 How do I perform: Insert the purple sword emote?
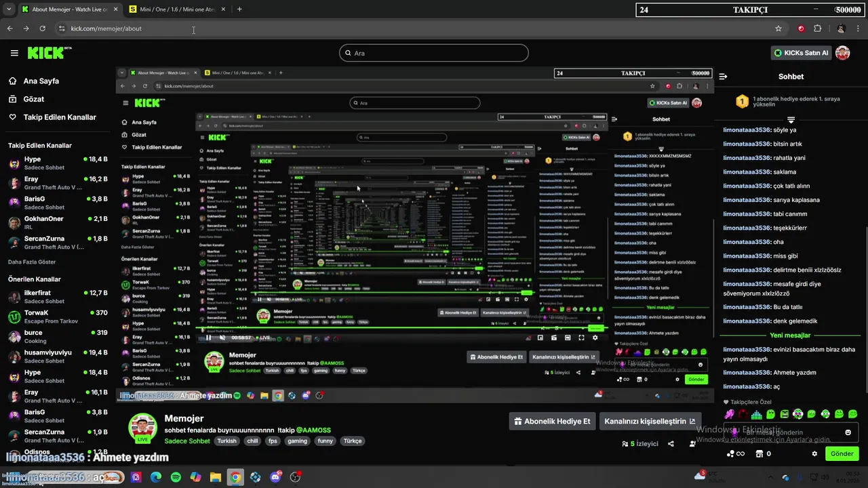[729, 414]
